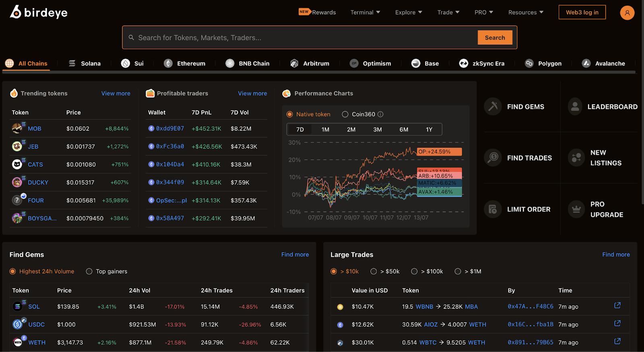Viewport: 644px width, 352px height.
Task: Click the Find Trades magnifier icon
Action: click(493, 158)
